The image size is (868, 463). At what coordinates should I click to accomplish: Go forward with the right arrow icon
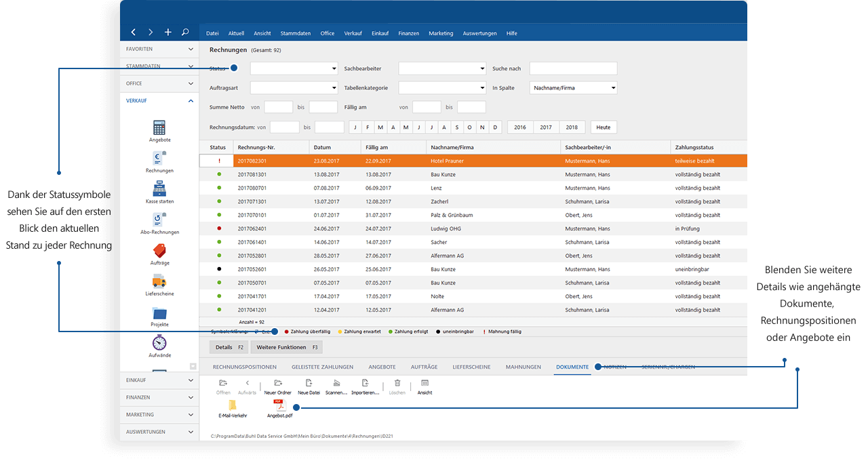click(151, 32)
